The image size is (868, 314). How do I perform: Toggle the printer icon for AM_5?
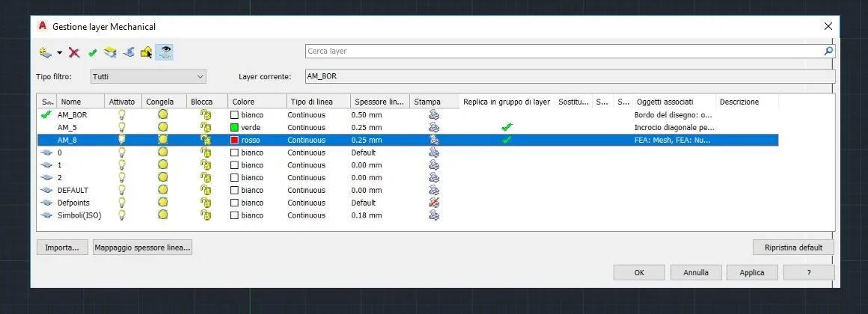click(x=435, y=127)
